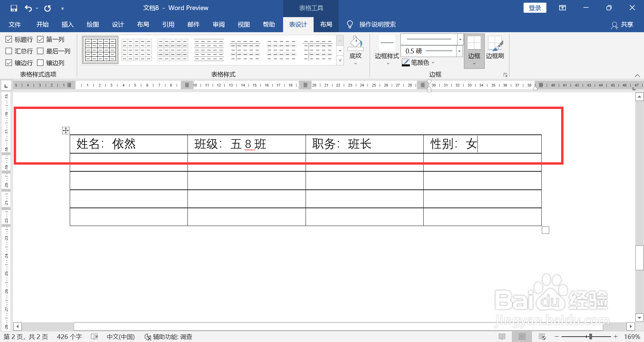Apply the fourth table style thumbnail
This screenshot has height=342, width=644.
[x=209, y=50]
